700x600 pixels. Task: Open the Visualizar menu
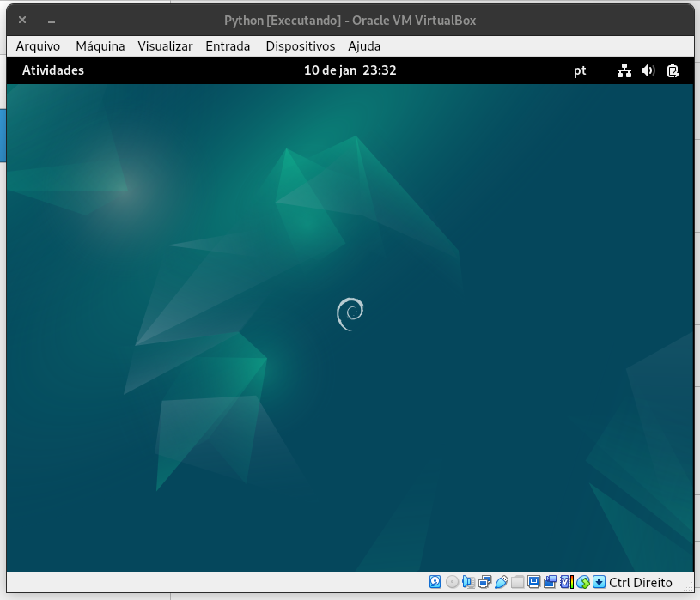tap(165, 46)
